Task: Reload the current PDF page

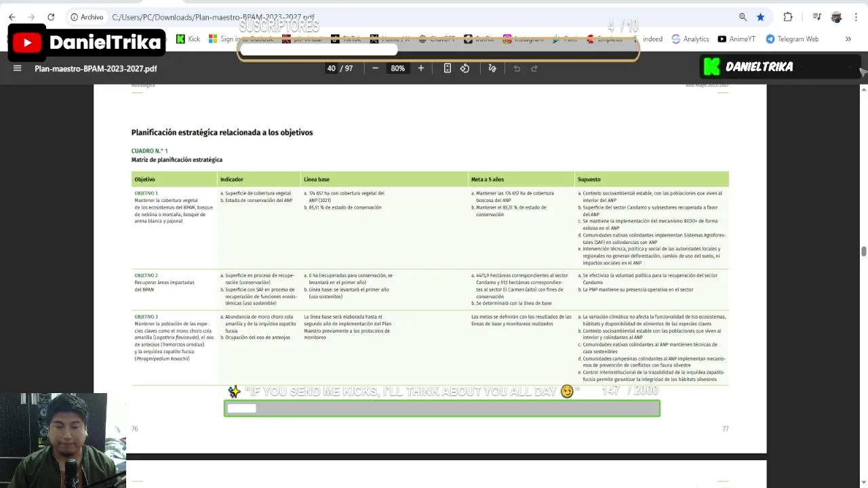Action: (x=51, y=17)
